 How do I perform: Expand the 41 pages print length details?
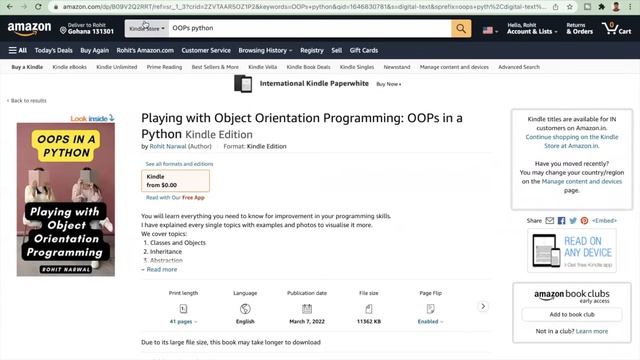pyautogui.click(x=183, y=322)
